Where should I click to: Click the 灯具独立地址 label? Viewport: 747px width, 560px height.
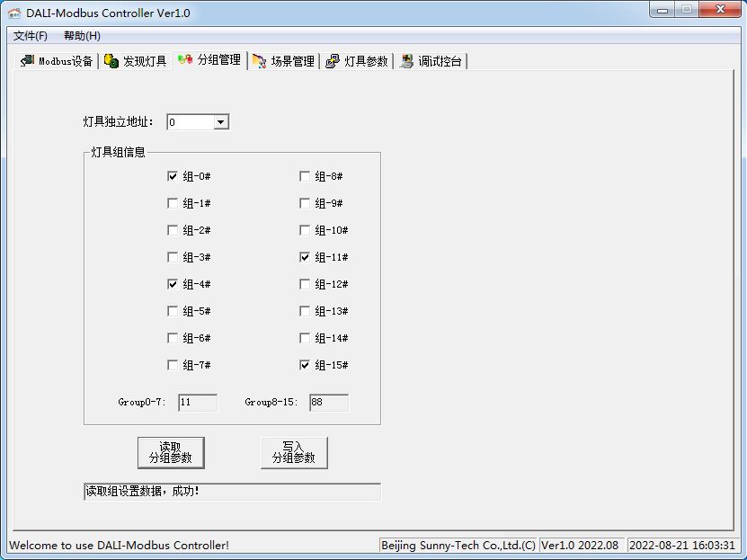(x=118, y=122)
